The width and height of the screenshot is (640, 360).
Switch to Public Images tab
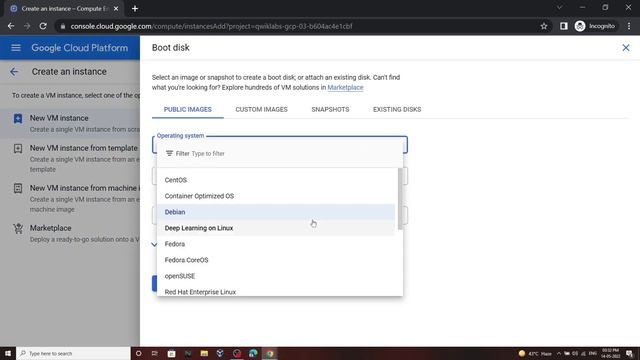(188, 109)
